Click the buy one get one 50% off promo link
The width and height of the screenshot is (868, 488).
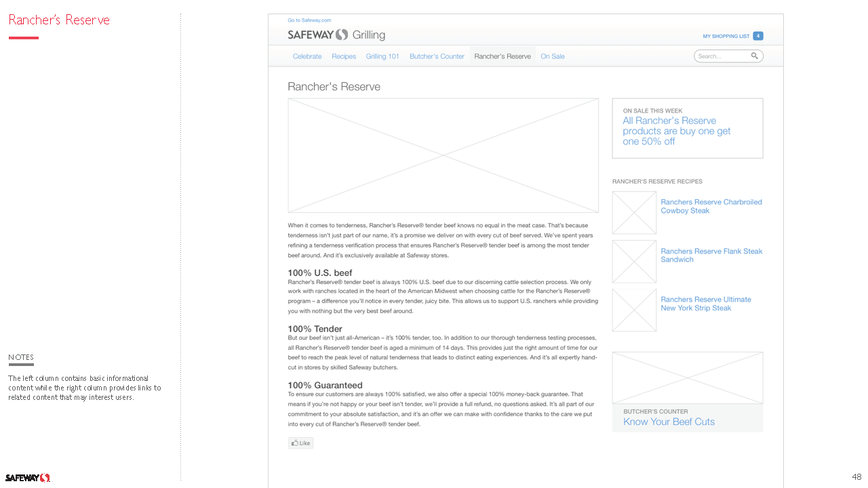677,131
